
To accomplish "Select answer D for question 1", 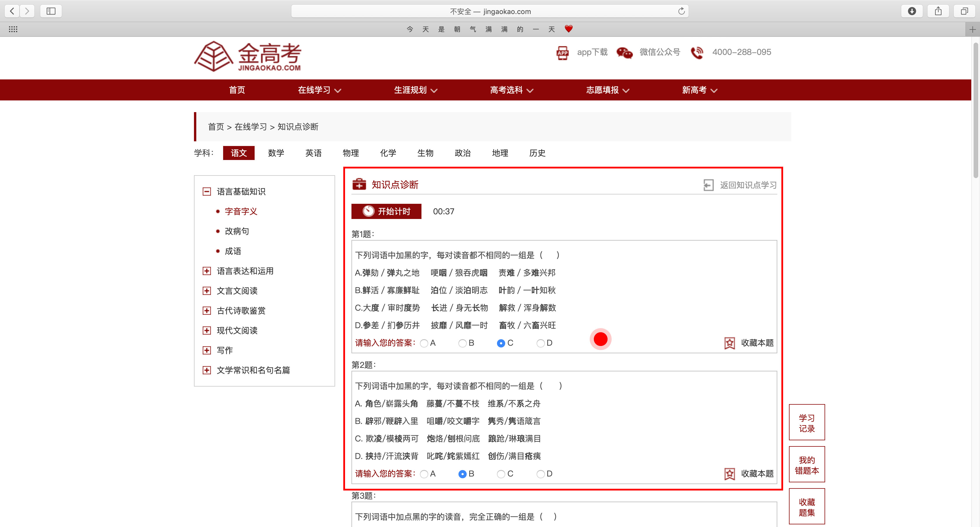I will [x=540, y=343].
